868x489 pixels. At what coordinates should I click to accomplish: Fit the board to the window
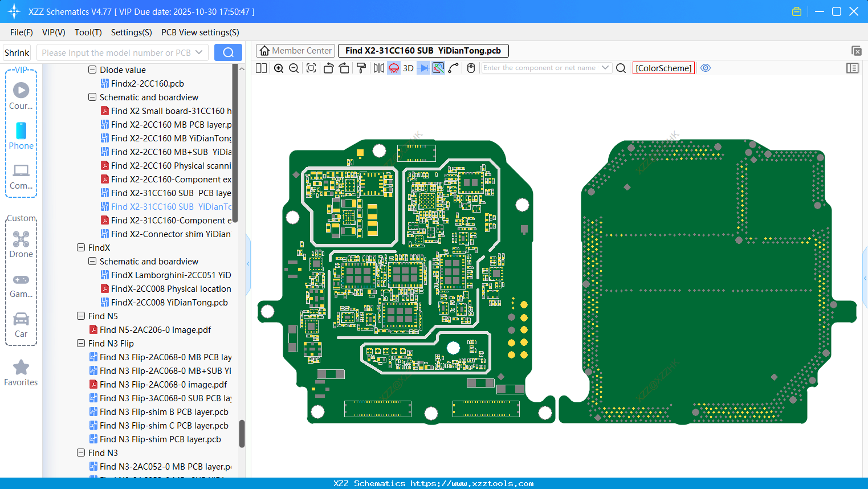click(311, 68)
